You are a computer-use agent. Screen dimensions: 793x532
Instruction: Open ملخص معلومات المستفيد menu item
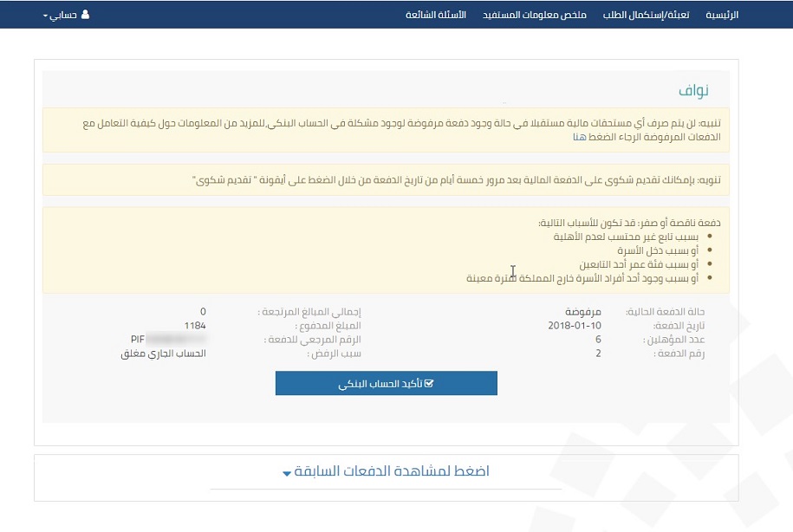click(534, 15)
